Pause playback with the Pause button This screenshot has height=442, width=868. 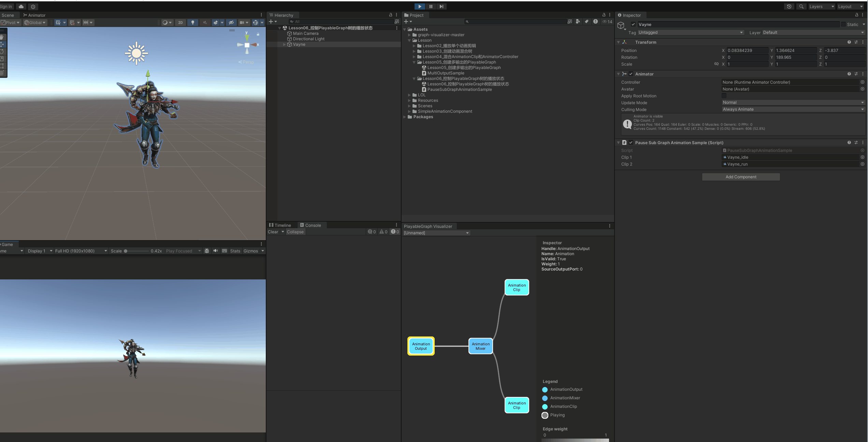(x=431, y=6)
